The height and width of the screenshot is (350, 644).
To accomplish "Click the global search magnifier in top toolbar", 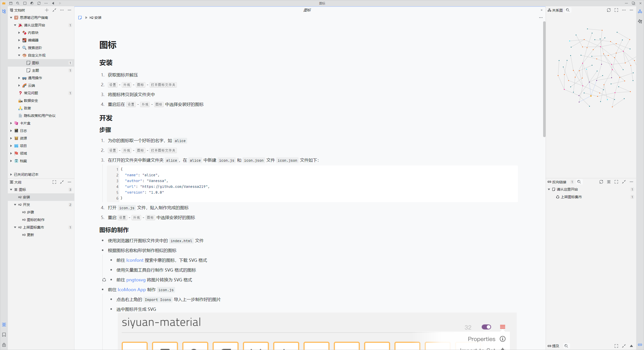I will [18, 3].
